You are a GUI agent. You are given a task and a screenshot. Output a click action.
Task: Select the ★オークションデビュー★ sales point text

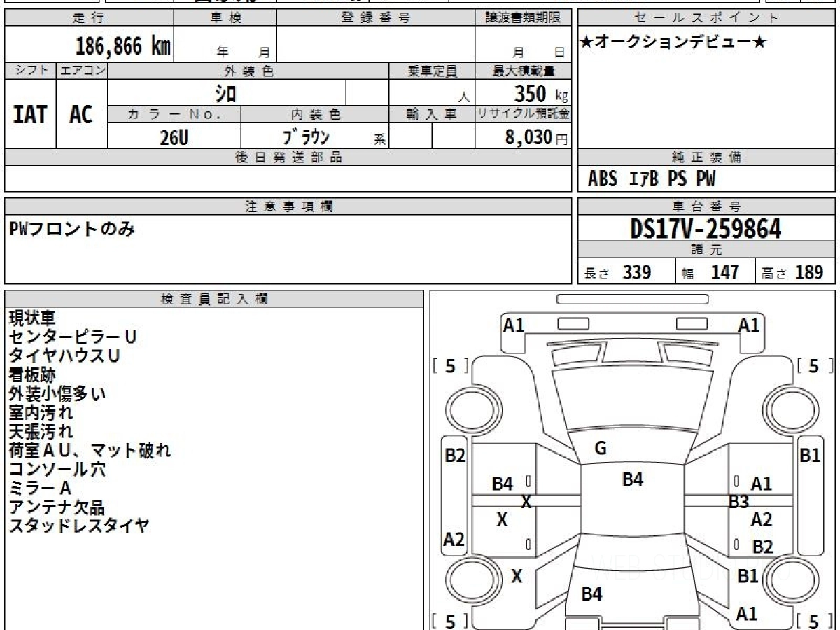point(673,42)
